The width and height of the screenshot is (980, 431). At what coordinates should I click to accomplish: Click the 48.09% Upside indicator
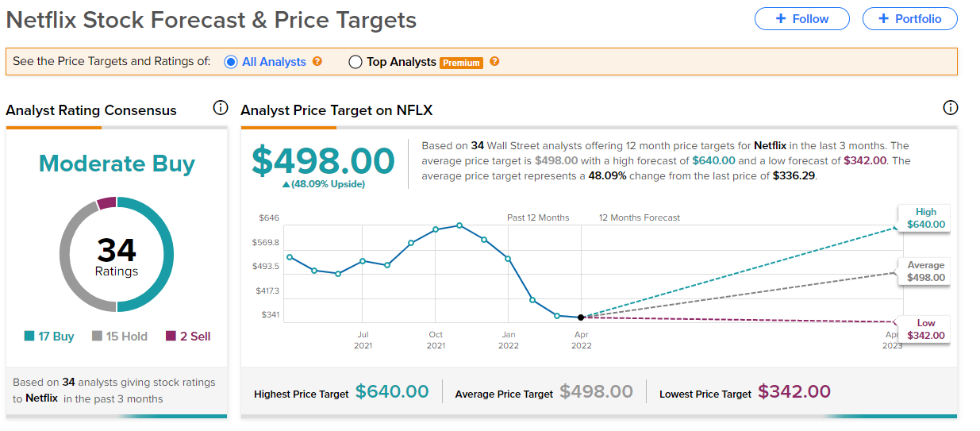(x=323, y=184)
